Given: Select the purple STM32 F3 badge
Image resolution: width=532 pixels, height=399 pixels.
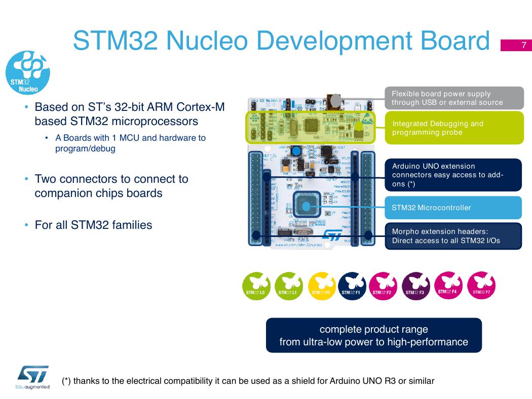Looking at the screenshot, I should (415, 286).
